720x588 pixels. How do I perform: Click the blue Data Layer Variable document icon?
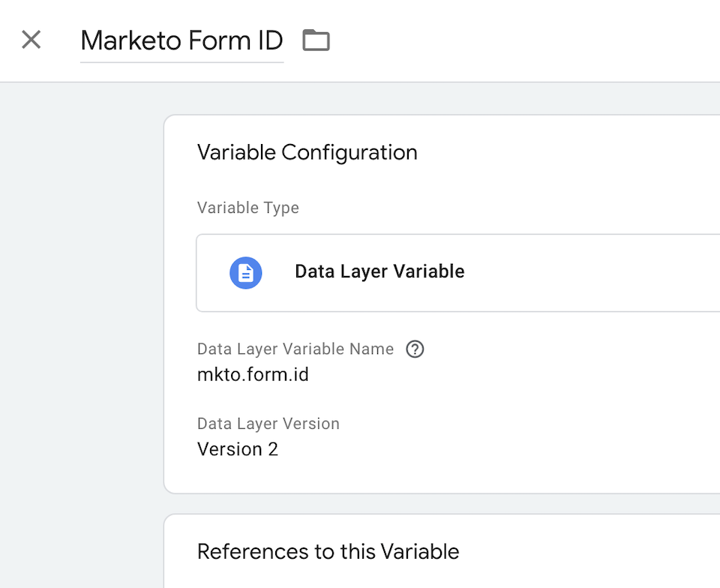tap(246, 273)
